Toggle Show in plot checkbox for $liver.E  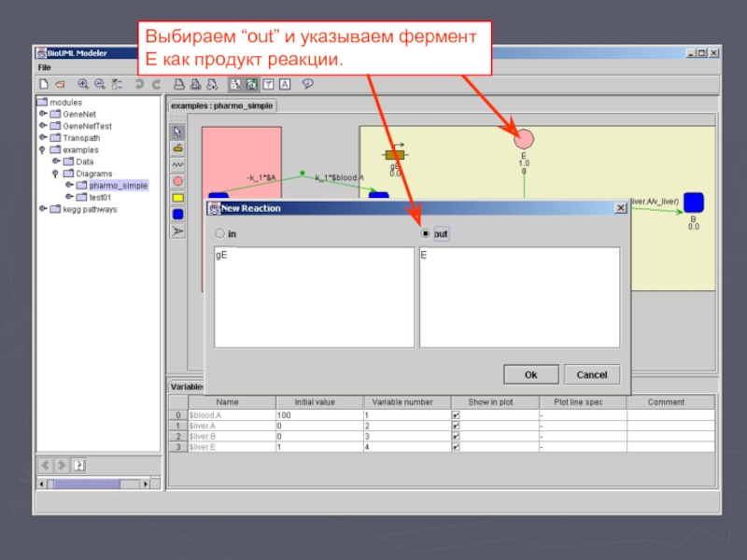point(456,447)
